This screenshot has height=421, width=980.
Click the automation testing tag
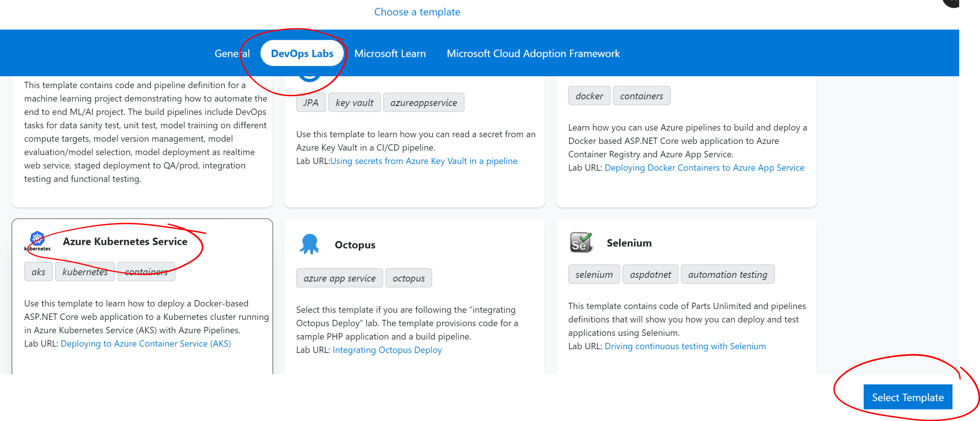pos(727,274)
